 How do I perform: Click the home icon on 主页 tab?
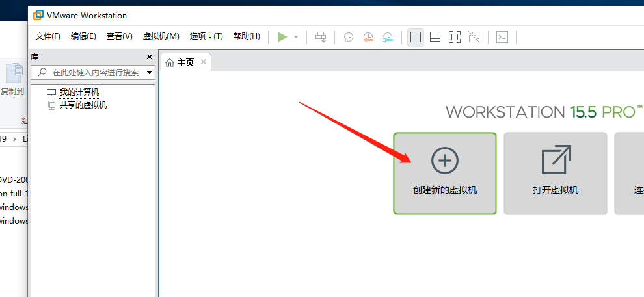click(170, 62)
